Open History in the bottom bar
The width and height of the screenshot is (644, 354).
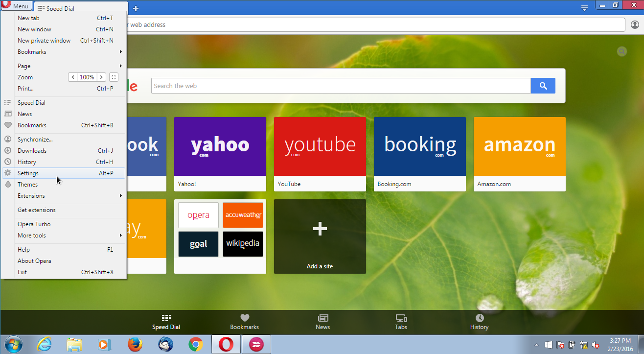480,322
